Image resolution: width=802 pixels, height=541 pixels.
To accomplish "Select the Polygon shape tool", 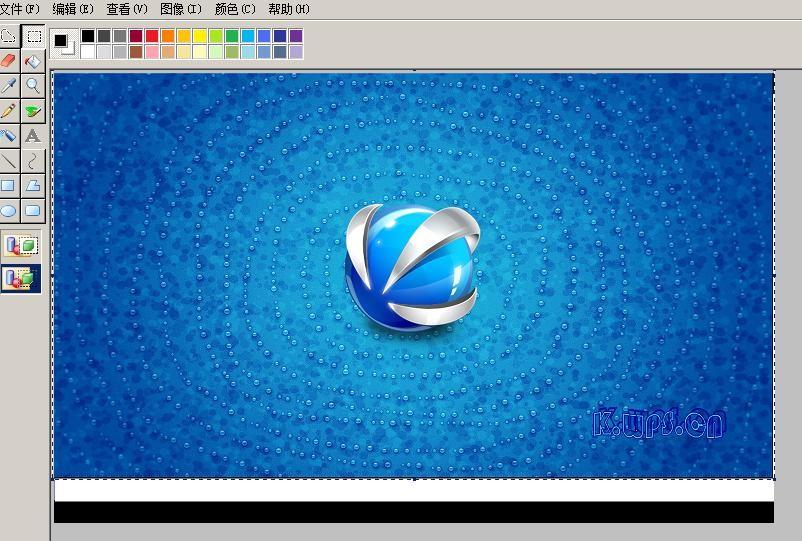I will [33, 186].
